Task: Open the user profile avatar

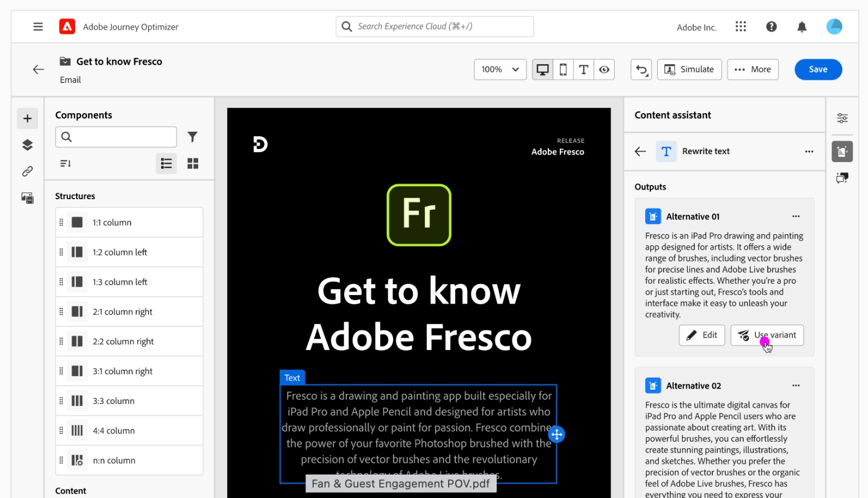Action: pyautogui.click(x=834, y=27)
